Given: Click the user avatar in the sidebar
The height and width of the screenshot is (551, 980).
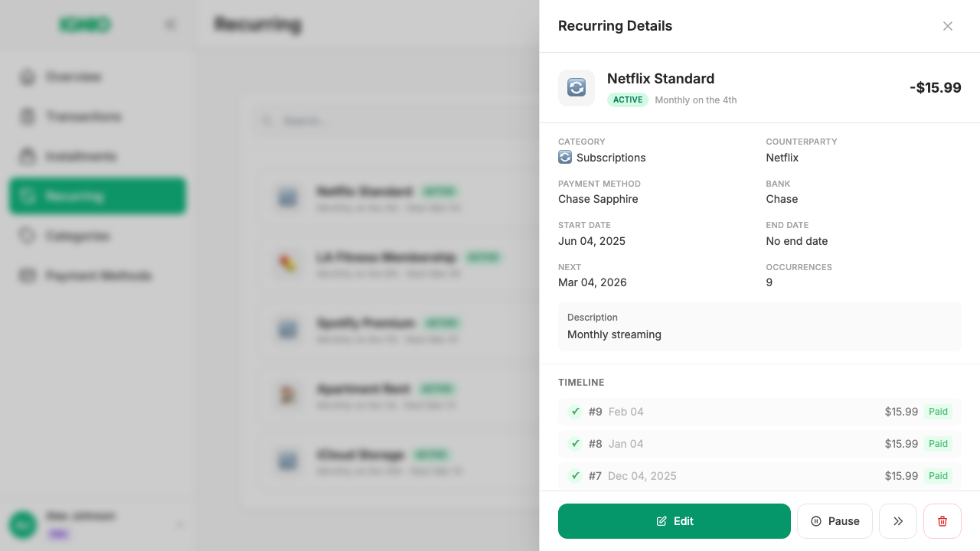Looking at the screenshot, I should pyautogui.click(x=22, y=525).
